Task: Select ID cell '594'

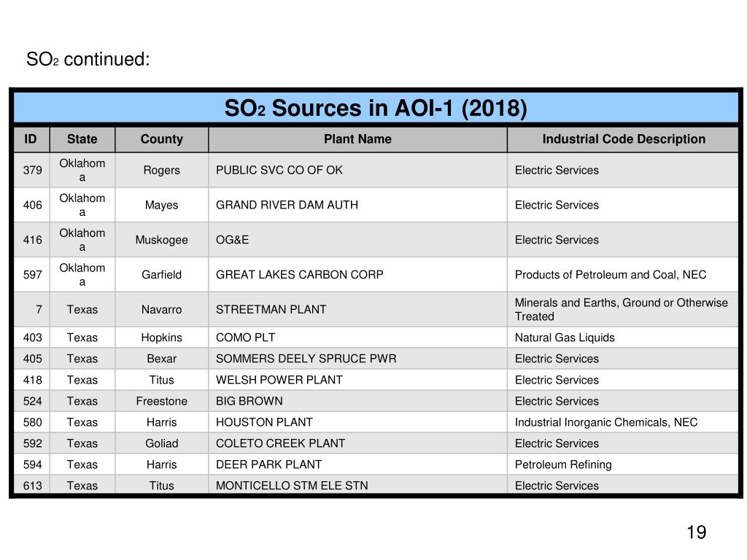Action: pos(32,464)
